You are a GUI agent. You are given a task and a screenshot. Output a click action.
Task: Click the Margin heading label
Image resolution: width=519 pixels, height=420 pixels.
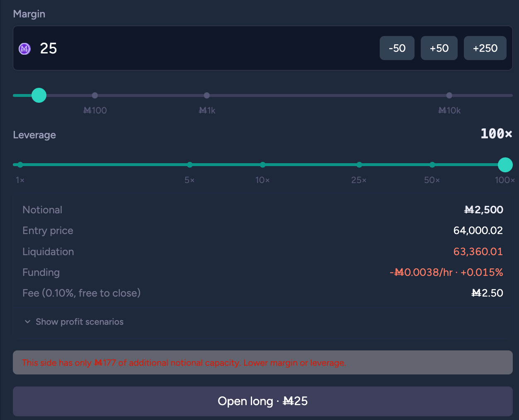(x=29, y=14)
